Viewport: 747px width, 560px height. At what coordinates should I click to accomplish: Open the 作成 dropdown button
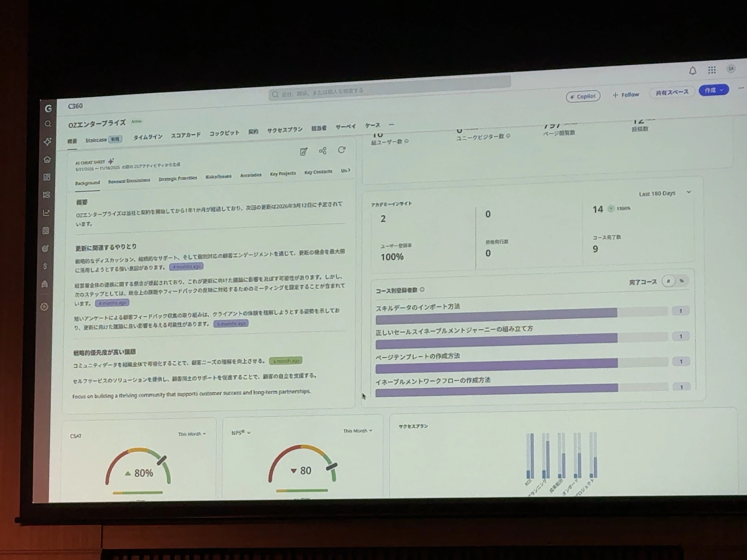pyautogui.click(x=714, y=90)
